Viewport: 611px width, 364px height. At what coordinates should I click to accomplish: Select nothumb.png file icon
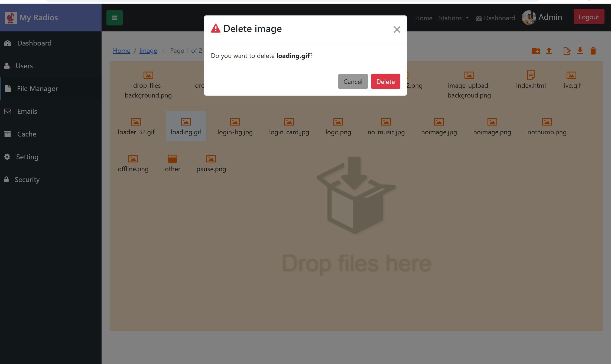[547, 122]
